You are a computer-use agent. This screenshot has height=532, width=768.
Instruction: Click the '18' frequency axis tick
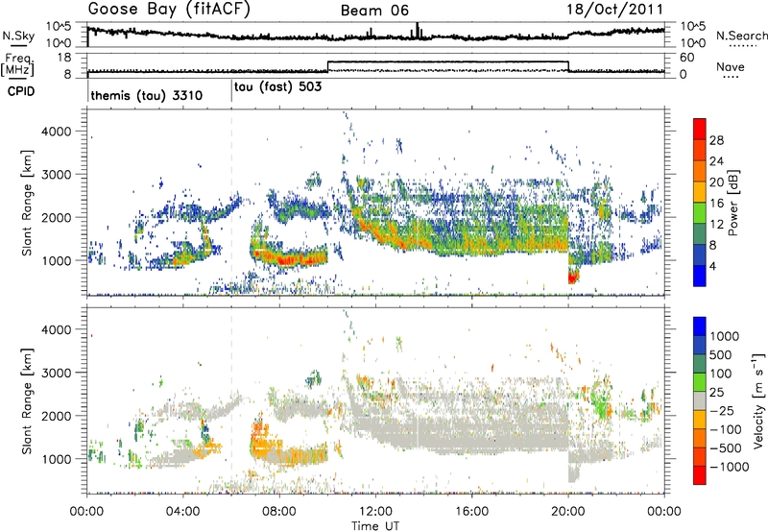point(64,58)
